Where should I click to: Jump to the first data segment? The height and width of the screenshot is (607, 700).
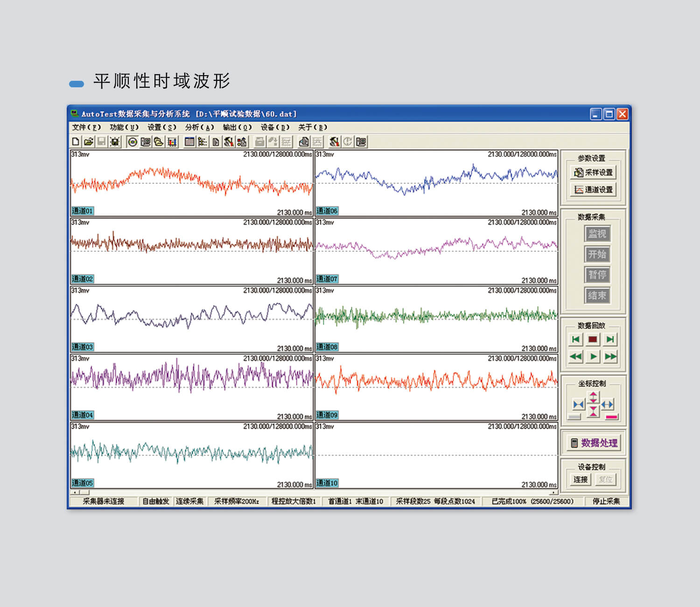point(576,339)
